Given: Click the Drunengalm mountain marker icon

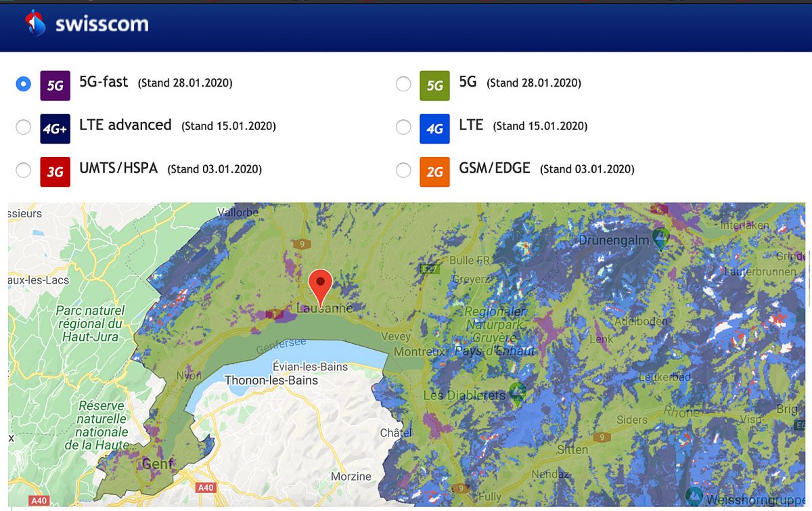Looking at the screenshot, I should pos(661,238).
